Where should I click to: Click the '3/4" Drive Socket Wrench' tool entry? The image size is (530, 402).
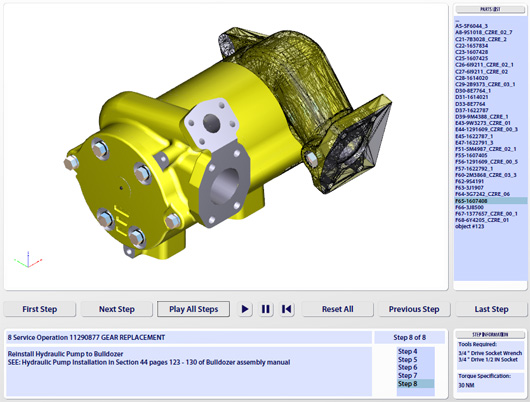pyautogui.click(x=490, y=353)
